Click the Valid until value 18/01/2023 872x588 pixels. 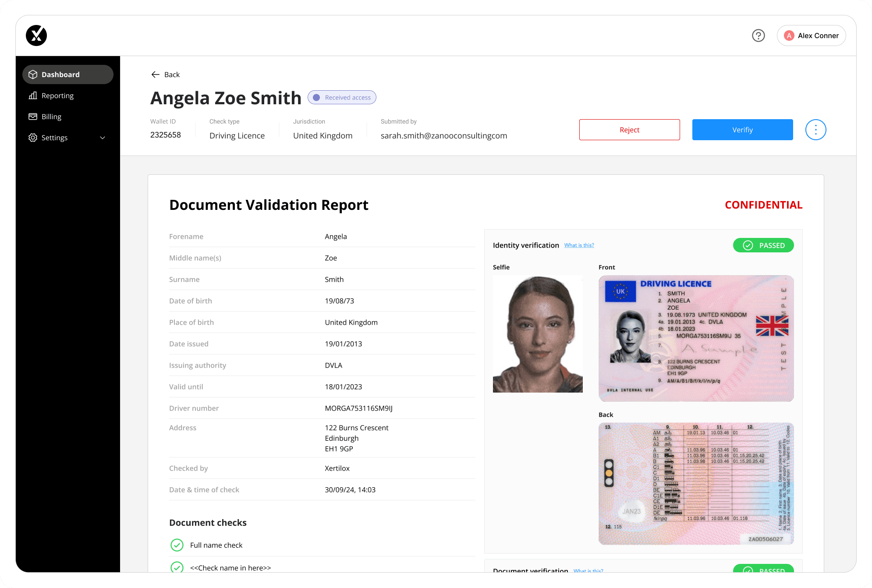[x=344, y=387]
